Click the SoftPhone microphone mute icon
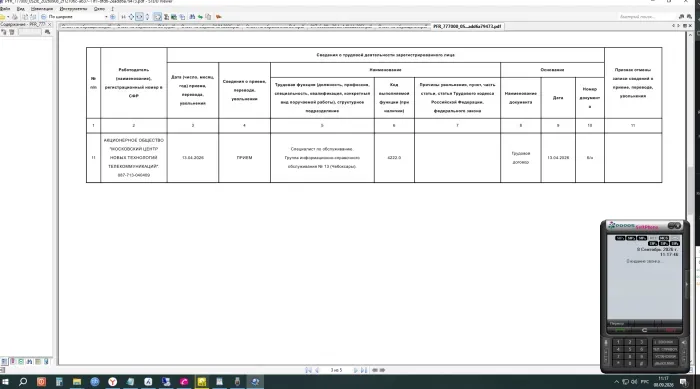700x389 pixels. tap(606, 343)
